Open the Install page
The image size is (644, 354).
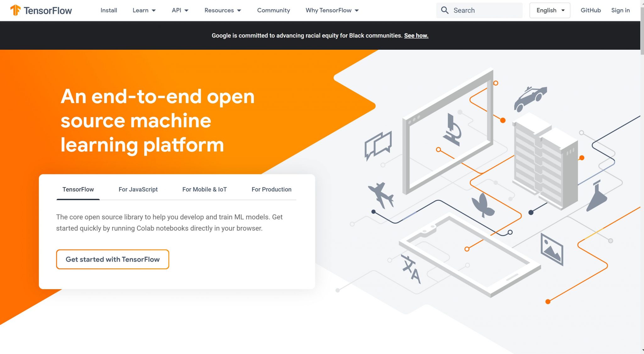tap(109, 10)
